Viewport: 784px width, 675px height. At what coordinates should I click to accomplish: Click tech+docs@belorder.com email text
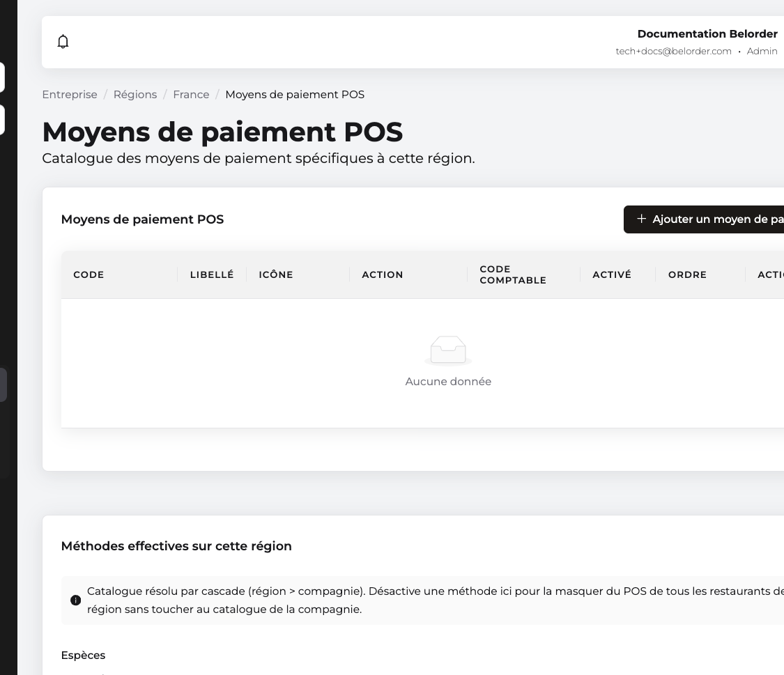coord(673,52)
